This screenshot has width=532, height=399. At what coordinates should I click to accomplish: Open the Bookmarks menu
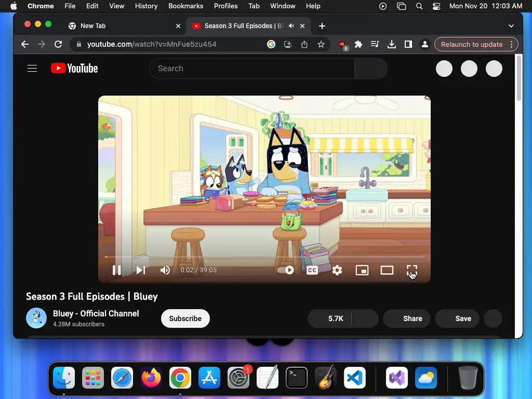click(x=185, y=6)
